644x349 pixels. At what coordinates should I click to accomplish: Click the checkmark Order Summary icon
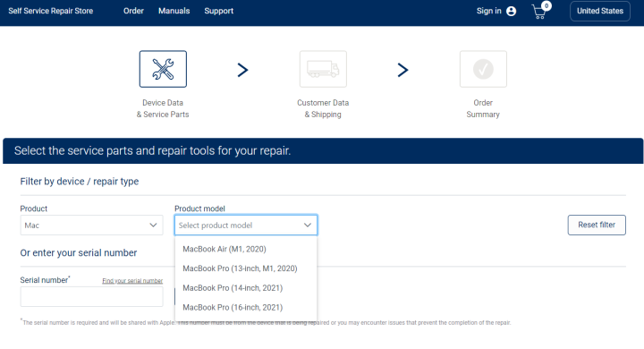point(483,69)
